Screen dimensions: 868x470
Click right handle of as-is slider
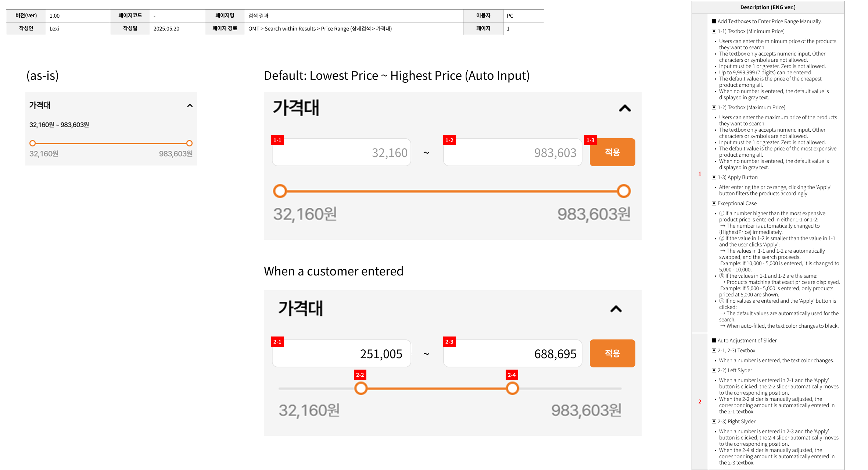pos(189,143)
